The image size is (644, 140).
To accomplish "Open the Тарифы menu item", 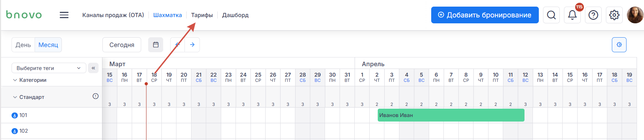I will 202,15.
